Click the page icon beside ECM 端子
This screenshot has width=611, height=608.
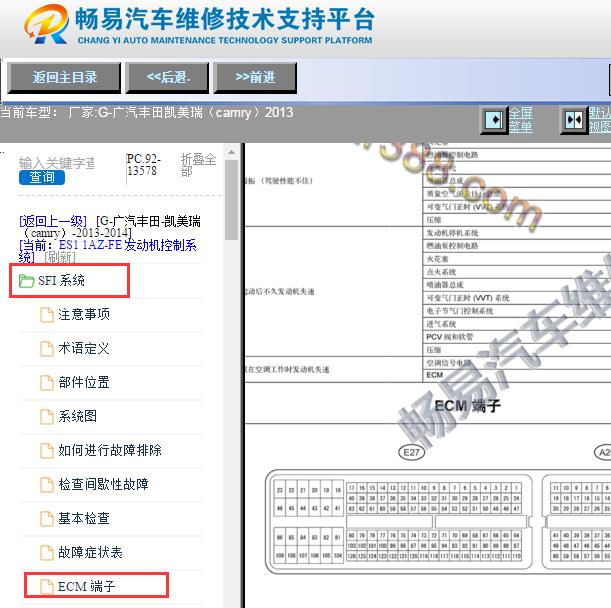click(47, 587)
